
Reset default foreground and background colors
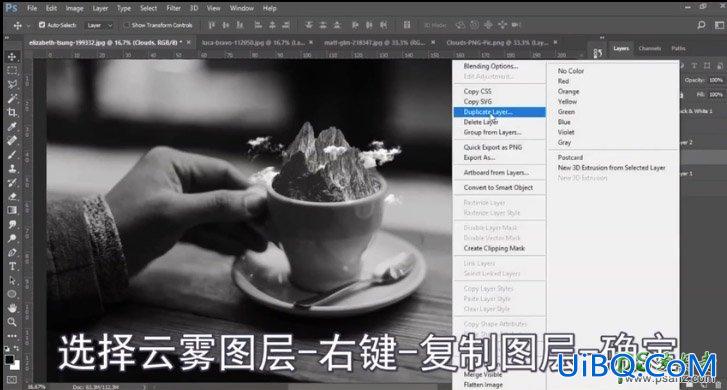(7, 348)
